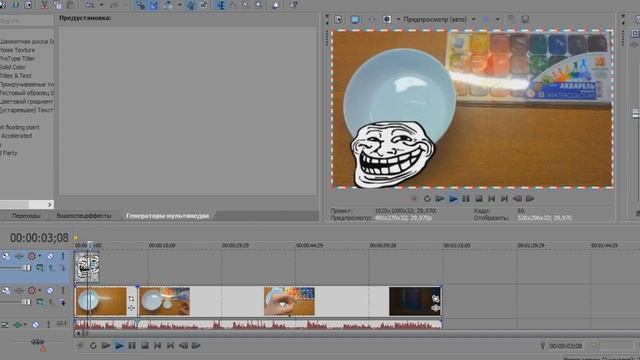Cut the selection with the scissors icon

tap(44, 5)
